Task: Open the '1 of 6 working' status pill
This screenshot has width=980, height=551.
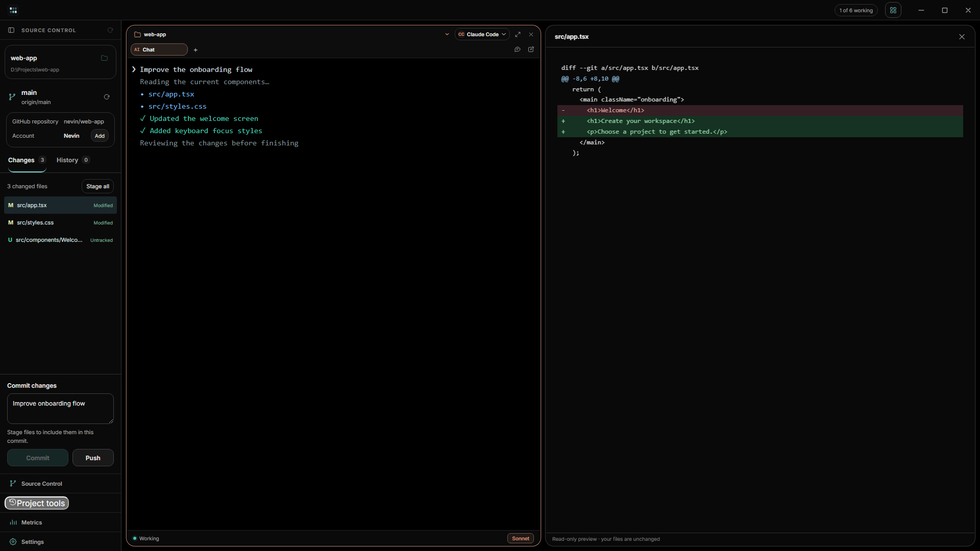Action: [x=856, y=10]
